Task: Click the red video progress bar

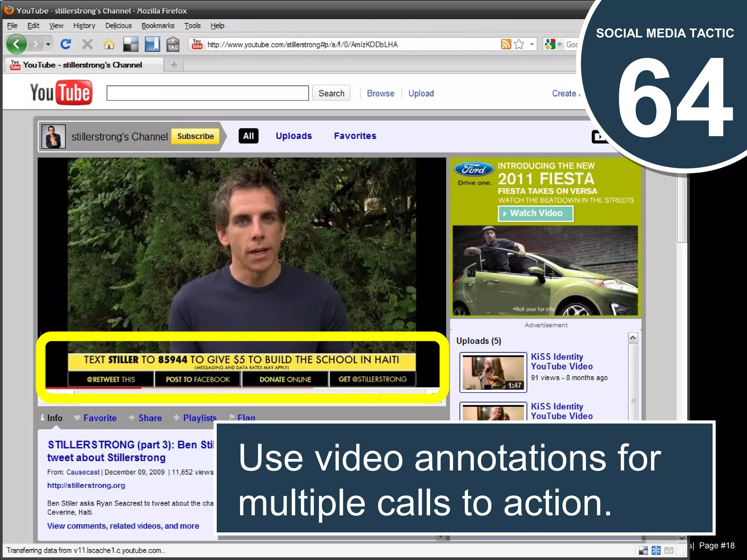Action: pos(93,388)
